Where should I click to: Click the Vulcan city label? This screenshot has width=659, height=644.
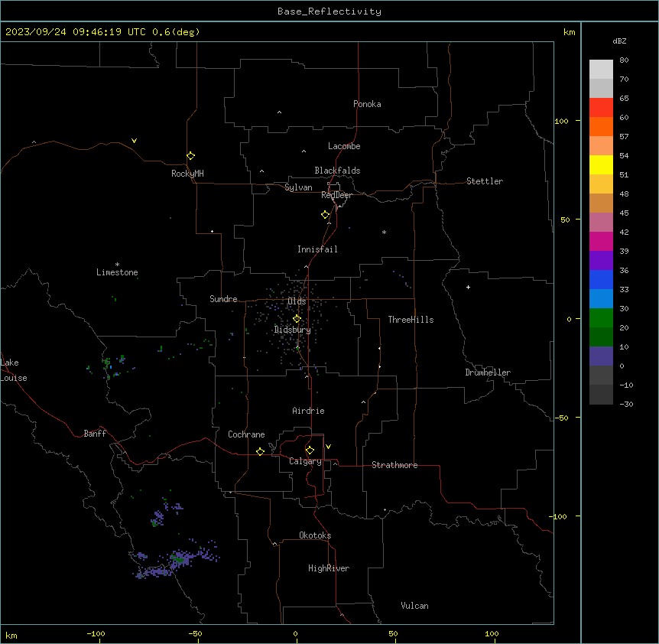pyautogui.click(x=414, y=606)
